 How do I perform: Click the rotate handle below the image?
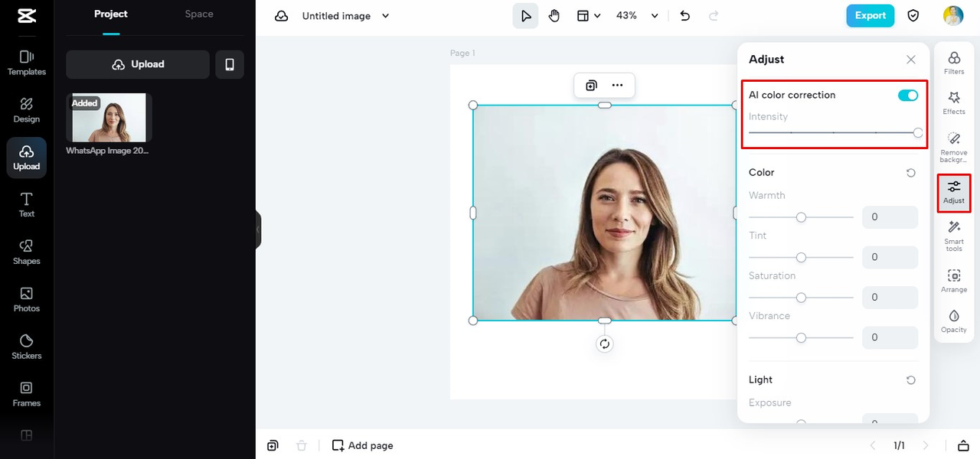[605, 344]
